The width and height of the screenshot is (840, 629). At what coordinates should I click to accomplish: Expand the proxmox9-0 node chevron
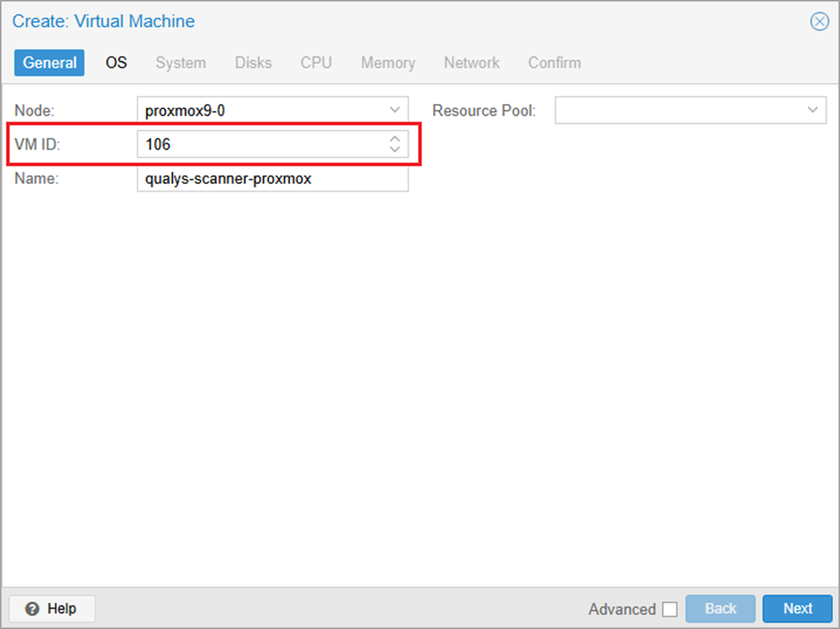pos(395,109)
